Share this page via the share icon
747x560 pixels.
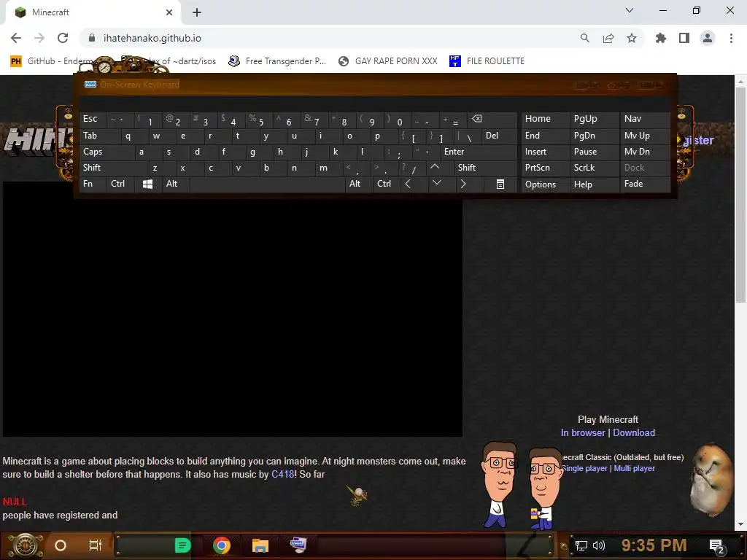(608, 38)
